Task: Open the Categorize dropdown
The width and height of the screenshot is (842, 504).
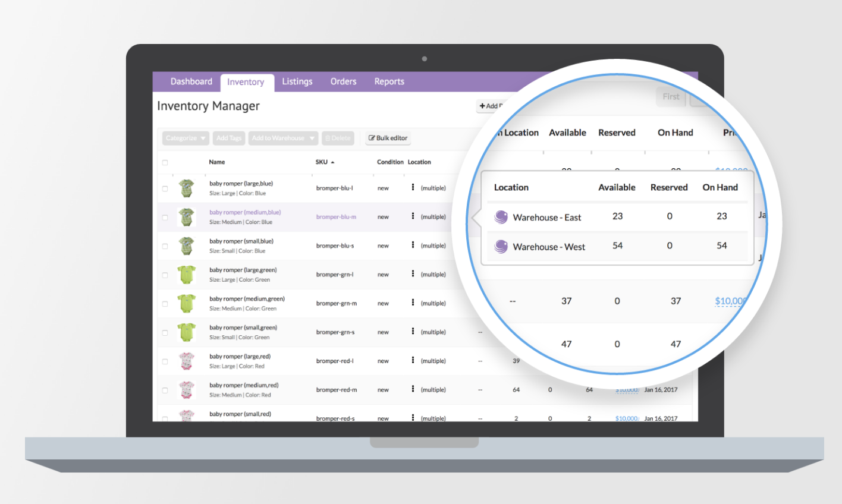Action: point(185,138)
